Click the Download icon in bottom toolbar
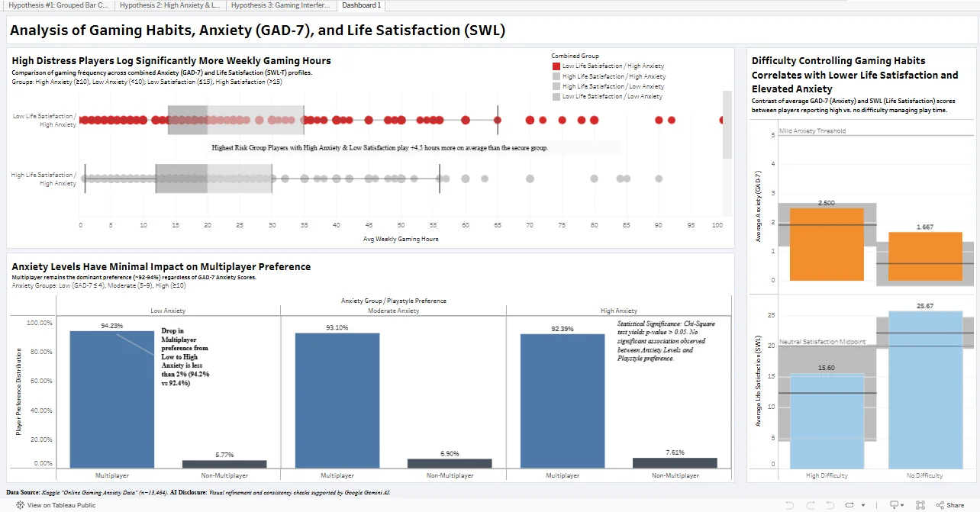Screen dimensions: 980x512 point(893,505)
